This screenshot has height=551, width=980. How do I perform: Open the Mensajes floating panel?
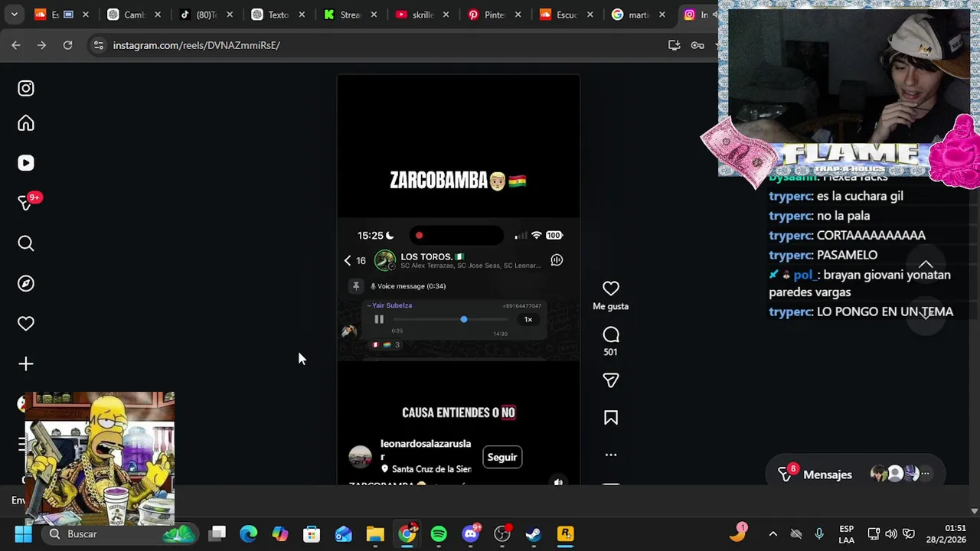(x=855, y=474)
